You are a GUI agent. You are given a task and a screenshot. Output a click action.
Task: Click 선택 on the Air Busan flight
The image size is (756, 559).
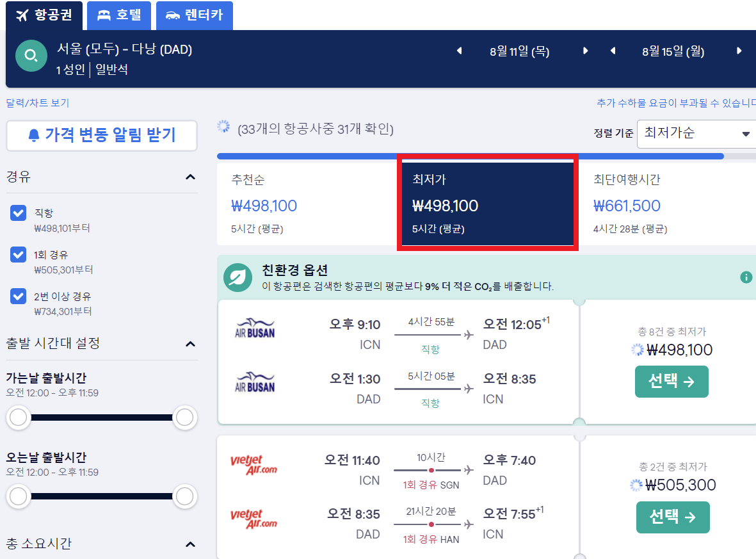pos(672,381)
